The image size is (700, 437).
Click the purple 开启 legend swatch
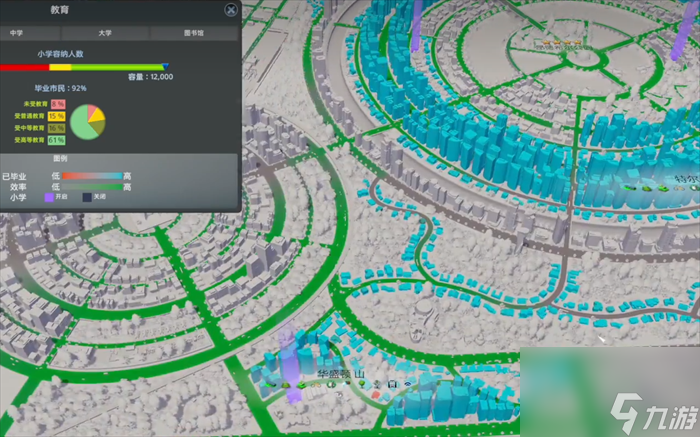click(x=49, y=197)
